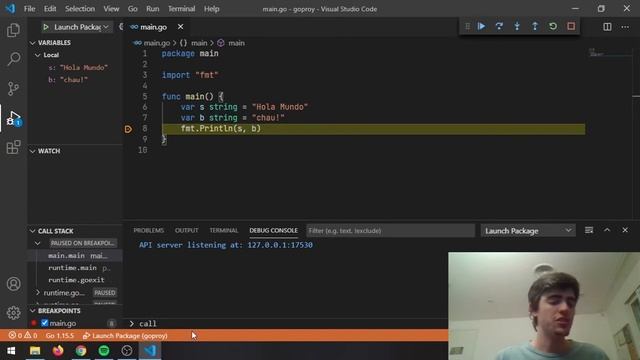Collapse the WATCH section
The height and width of the screenshot is (360, 640).
[x=33, y=151]
